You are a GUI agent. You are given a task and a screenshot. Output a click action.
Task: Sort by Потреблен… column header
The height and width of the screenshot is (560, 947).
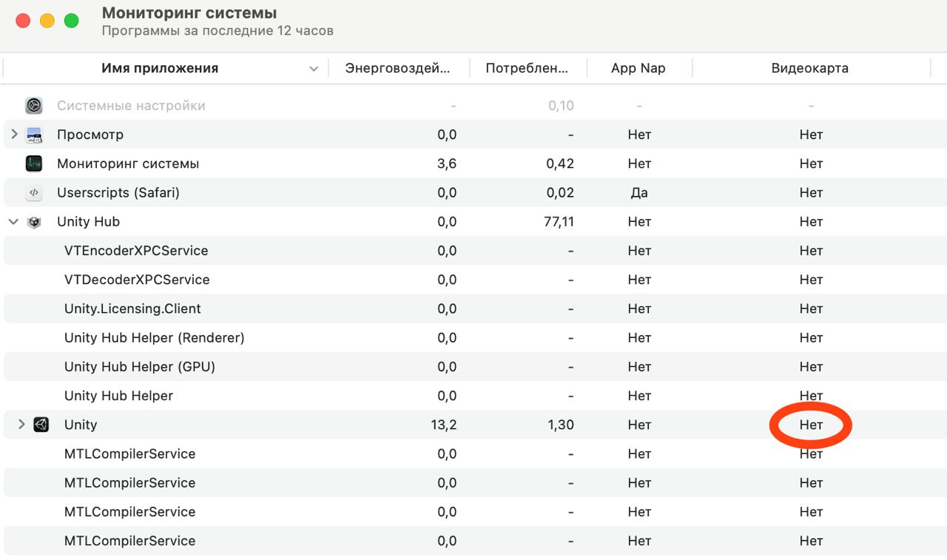527,68
